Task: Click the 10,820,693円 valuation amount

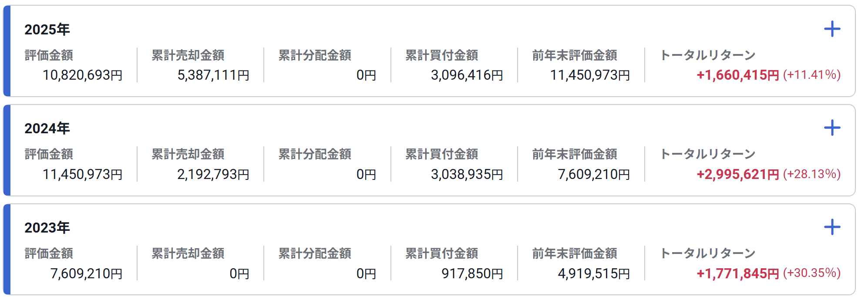Action: (82, 75)
